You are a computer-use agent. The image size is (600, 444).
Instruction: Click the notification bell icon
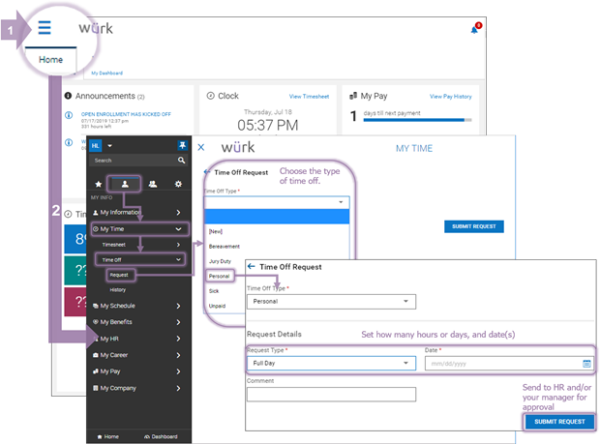474,30
